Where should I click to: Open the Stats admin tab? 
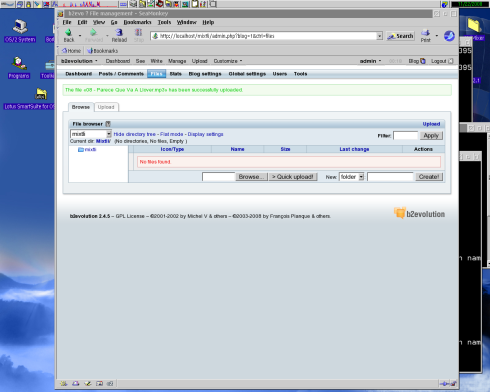tap(175, 74)
